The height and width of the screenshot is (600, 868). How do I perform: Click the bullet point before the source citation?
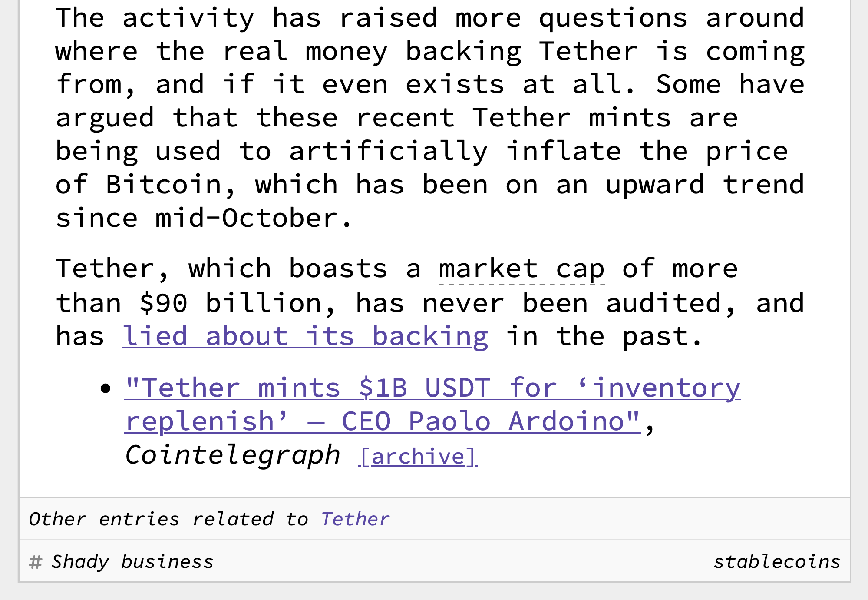105,388
